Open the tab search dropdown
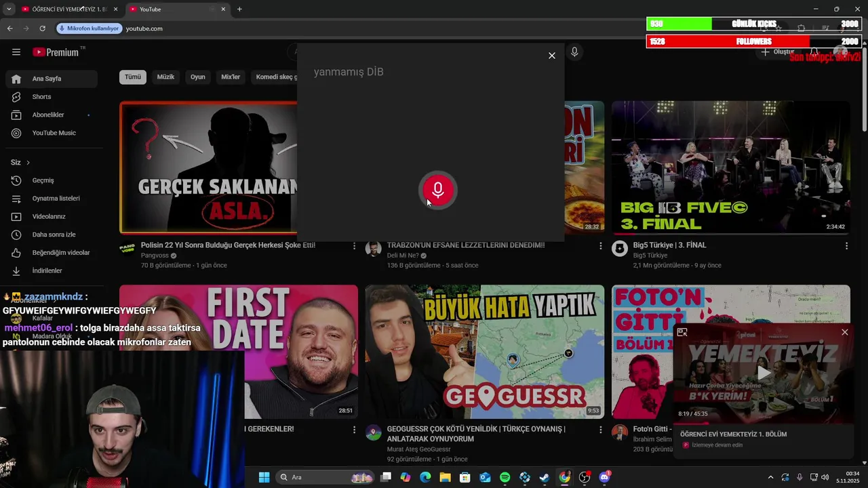 pyautogui.click(x=8, y=9)
